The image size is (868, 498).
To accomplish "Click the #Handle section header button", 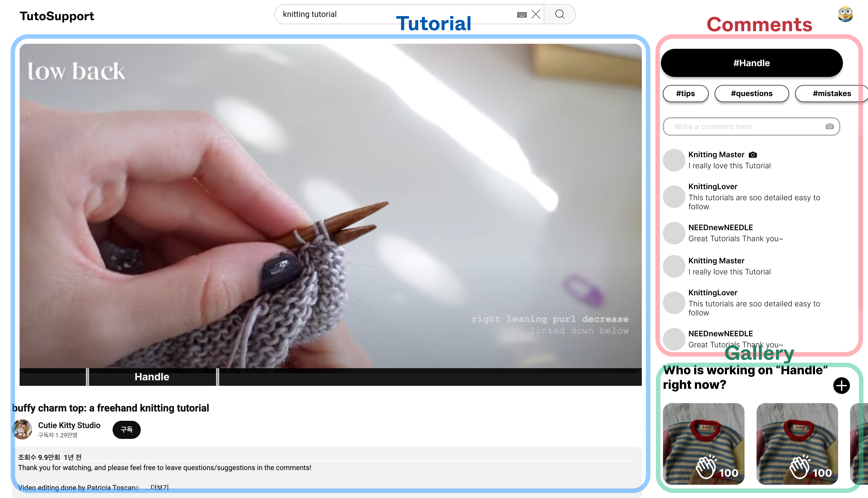I will point(751,63).
